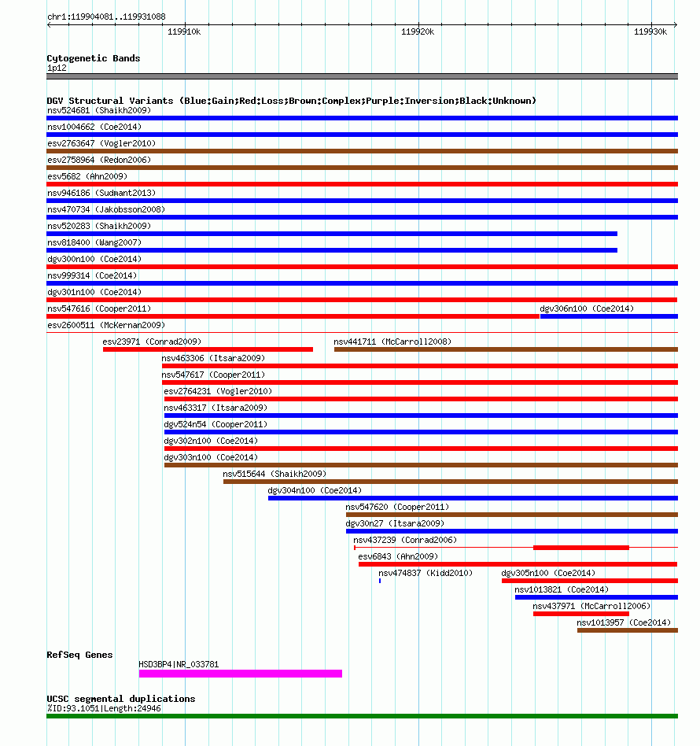700x746 pixels.
Task: Select the nsv1004662 (Coe2014) variant label
Action: (x=94, y=127)
